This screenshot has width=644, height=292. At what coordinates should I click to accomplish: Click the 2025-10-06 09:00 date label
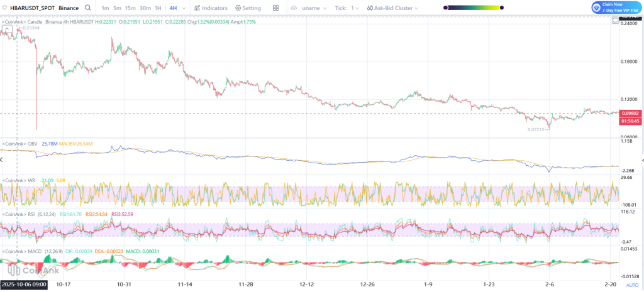pos(24,284)
